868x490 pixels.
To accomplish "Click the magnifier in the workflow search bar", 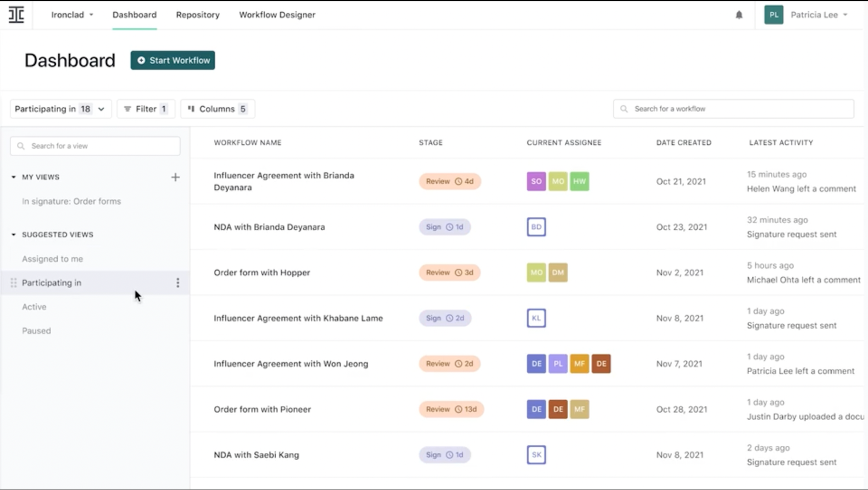I will pos(625,109).
